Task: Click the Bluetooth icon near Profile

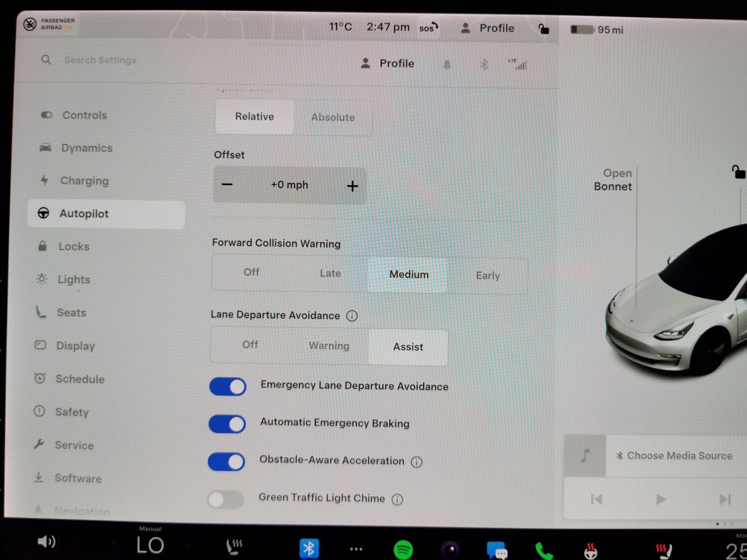Action: click(x=483, y=64)
